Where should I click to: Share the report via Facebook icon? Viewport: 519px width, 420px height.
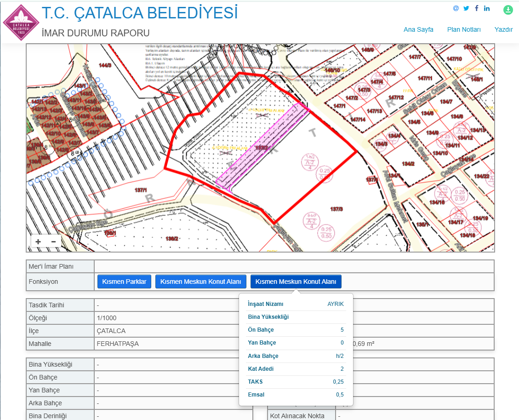click(476, 8)
